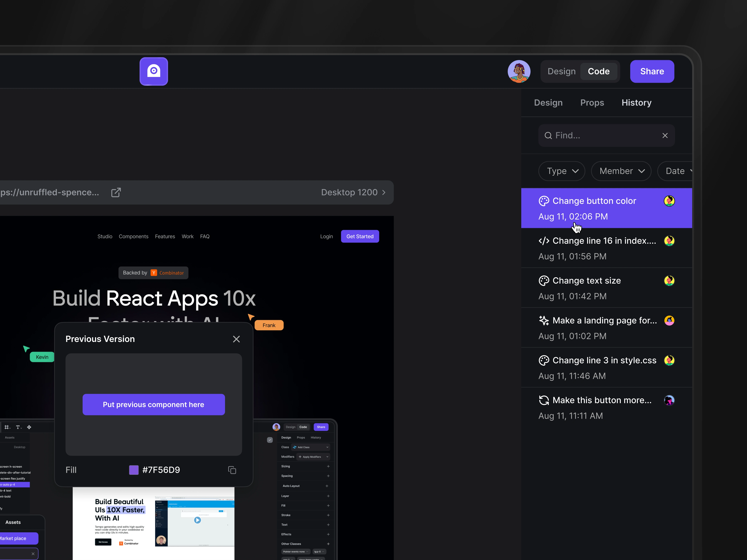Open the Props tab in right panel
Image resolution: width=747 pixels, height=560 pixels.
coord(592,103)
